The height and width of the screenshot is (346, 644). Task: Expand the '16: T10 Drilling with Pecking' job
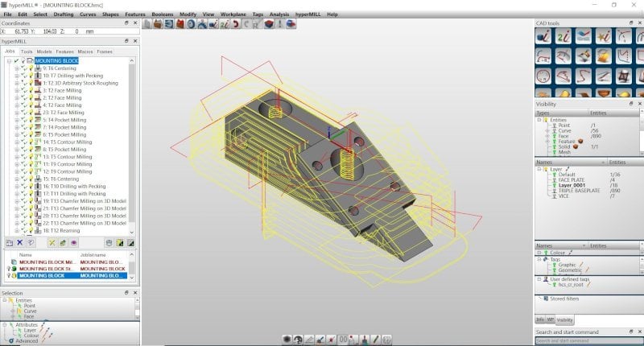click(x=17, y=187)
